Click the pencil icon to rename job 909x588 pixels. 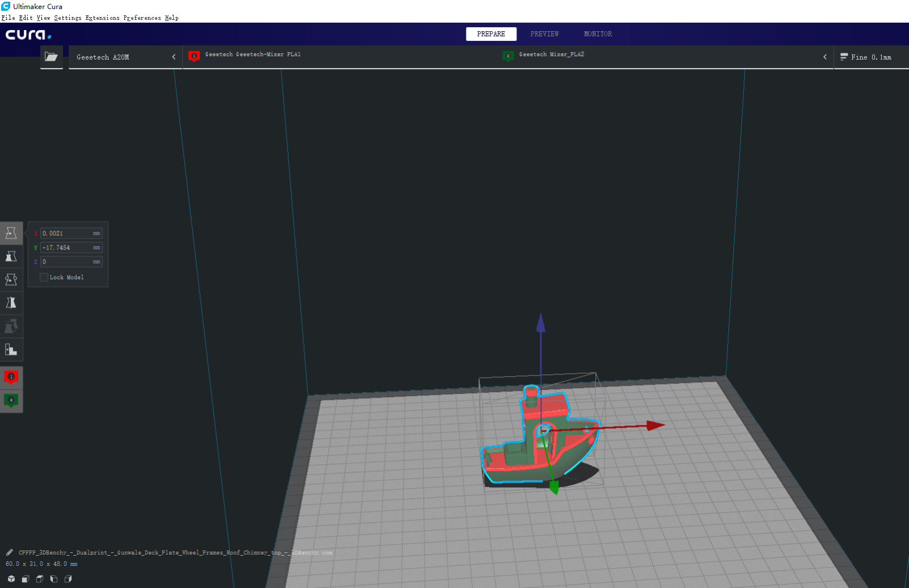(9, 552)
